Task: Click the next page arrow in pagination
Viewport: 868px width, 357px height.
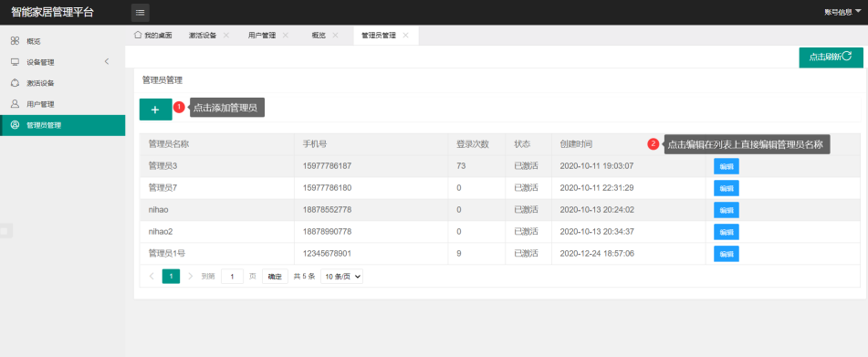Action: [x=191, y=276]
